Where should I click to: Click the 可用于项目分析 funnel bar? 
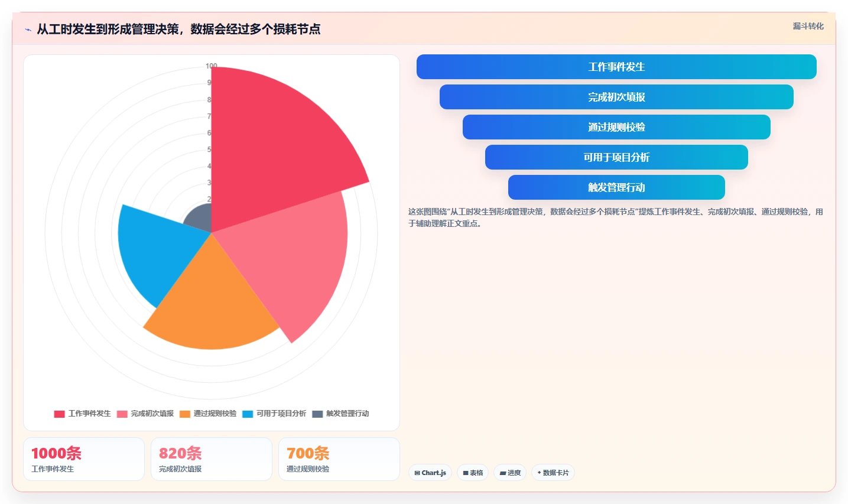pyautogui.click(x=616, y=157)
